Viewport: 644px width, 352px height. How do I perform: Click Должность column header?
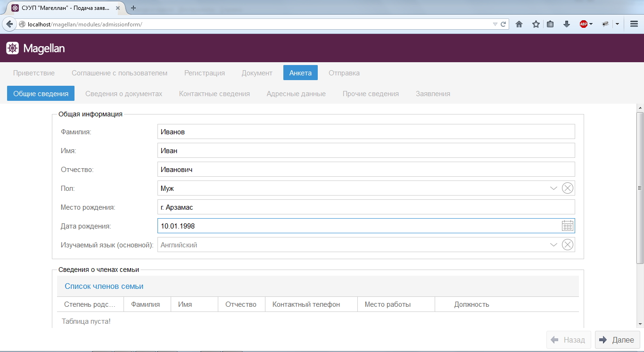point(471,304)
